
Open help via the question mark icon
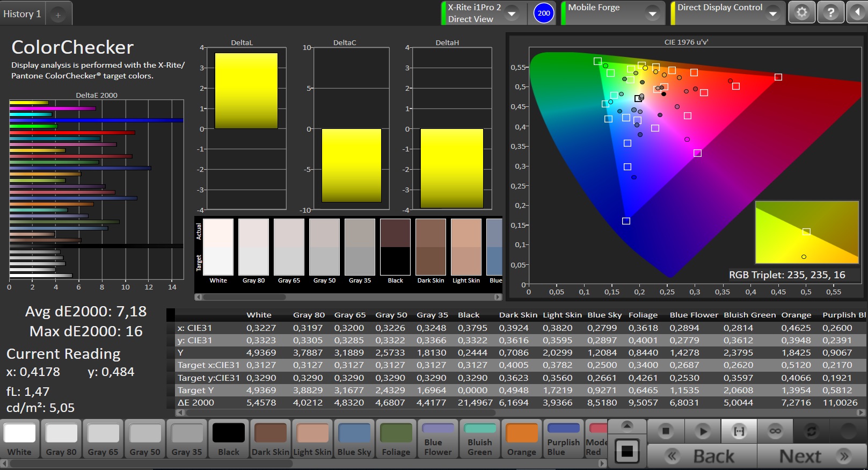(830, 12)
